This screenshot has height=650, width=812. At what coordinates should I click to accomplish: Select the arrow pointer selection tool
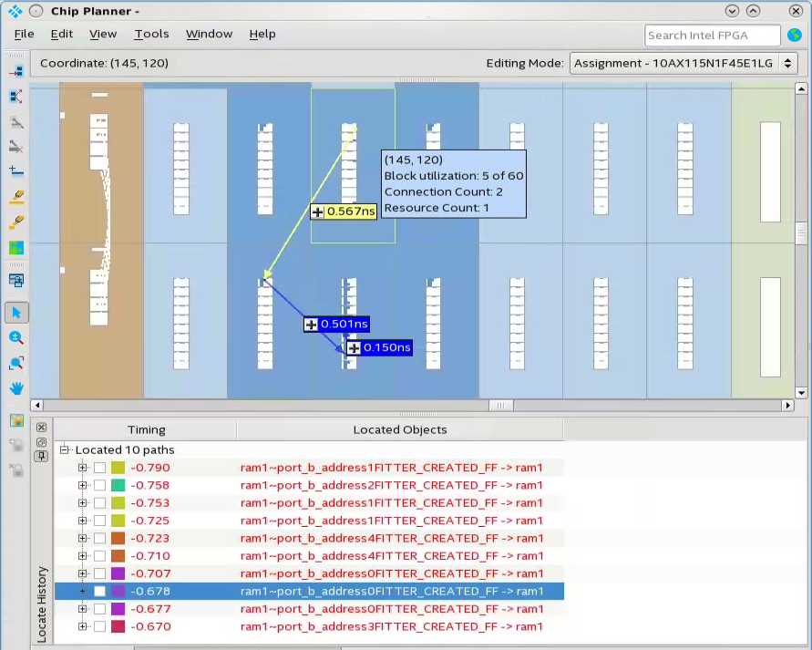pos(16,313)
